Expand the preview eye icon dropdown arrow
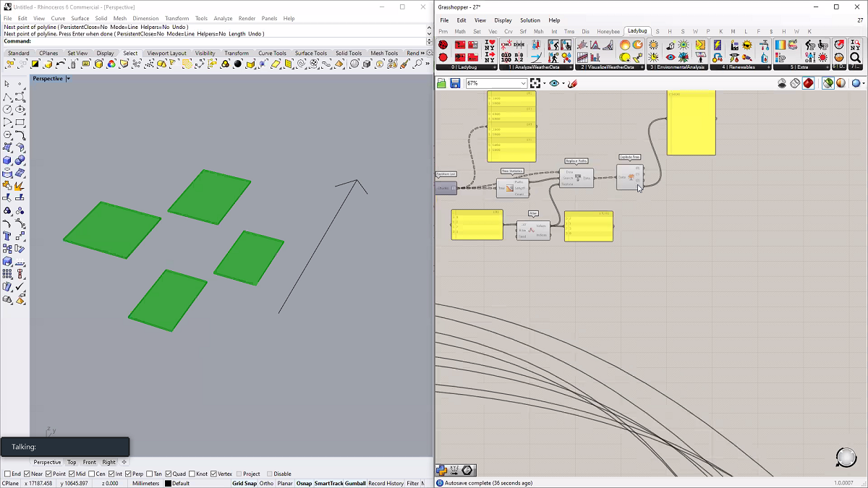The image size is (868, 488). [563, 84]
